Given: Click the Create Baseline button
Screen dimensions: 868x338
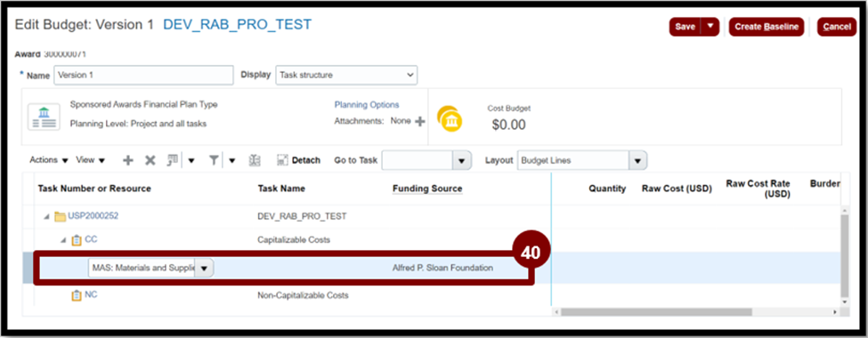Looking at the screenshot, I should click(767, 27).
